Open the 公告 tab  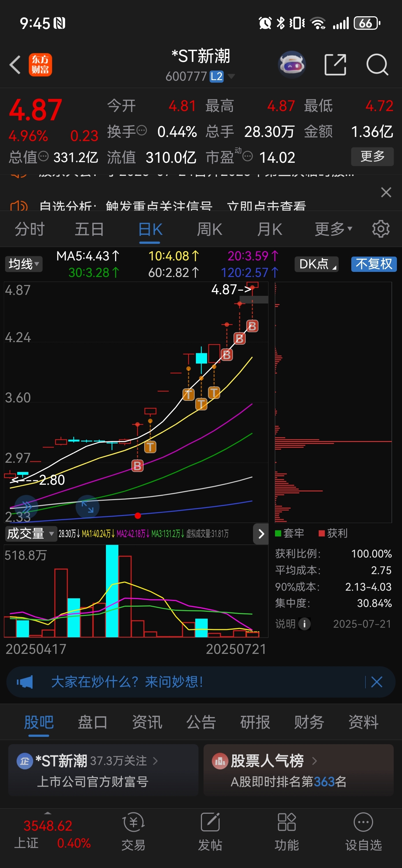tap(201, 722)
